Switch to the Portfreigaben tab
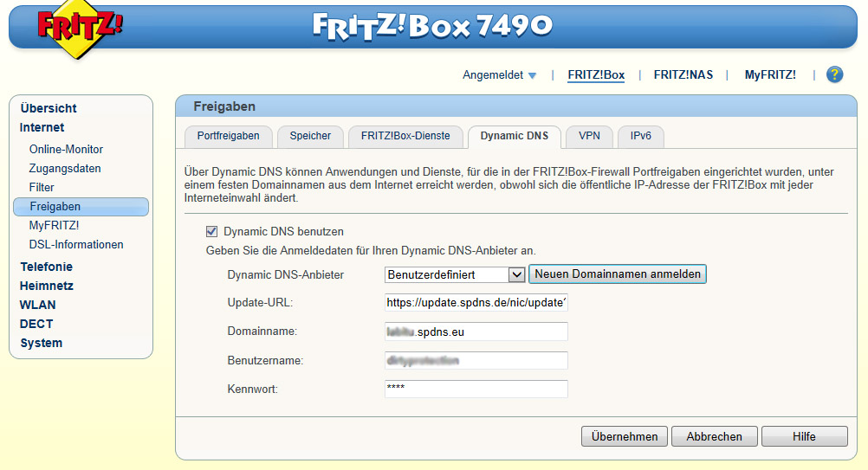 pos(228,136)
